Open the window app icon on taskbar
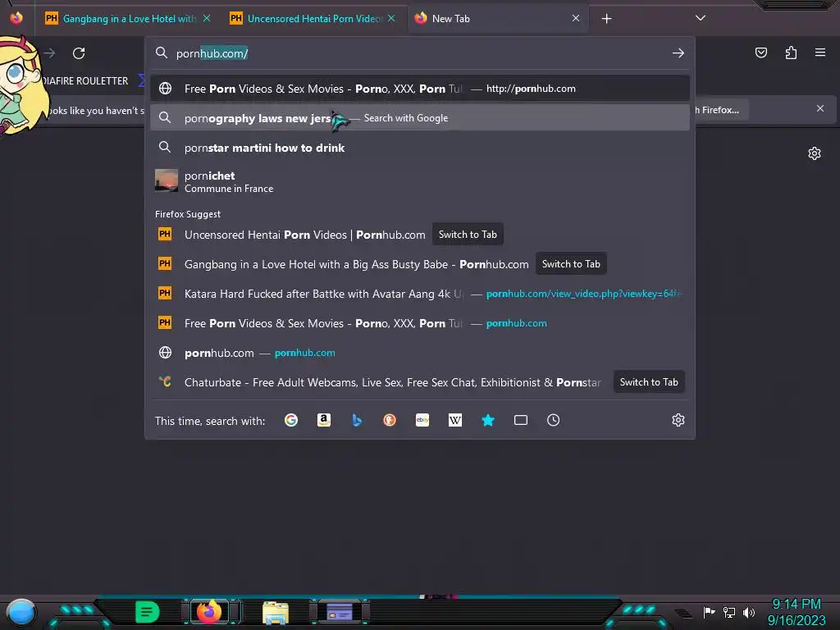The image size is (840, 630). coord(340,612)
